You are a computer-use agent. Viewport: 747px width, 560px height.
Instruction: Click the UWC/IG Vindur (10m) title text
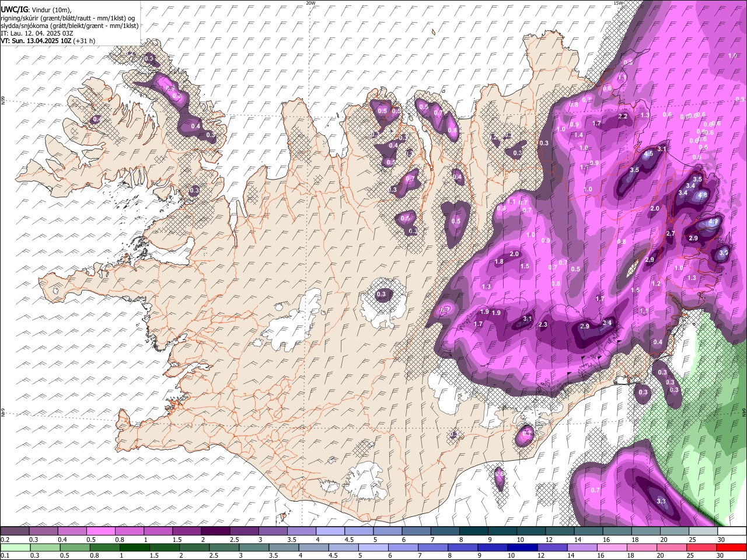coord(36,9)
